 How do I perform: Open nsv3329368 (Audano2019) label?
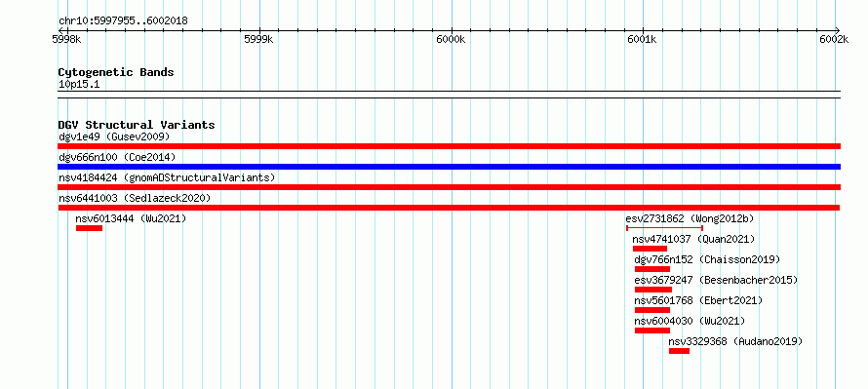pyautogui.click(x=735, y=341)
